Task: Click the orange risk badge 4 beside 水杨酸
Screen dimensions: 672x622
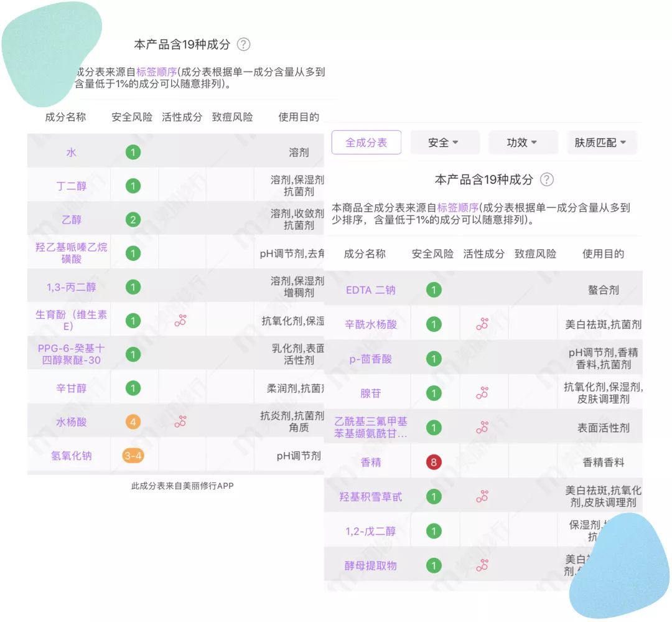Action: tap(133, 421)
